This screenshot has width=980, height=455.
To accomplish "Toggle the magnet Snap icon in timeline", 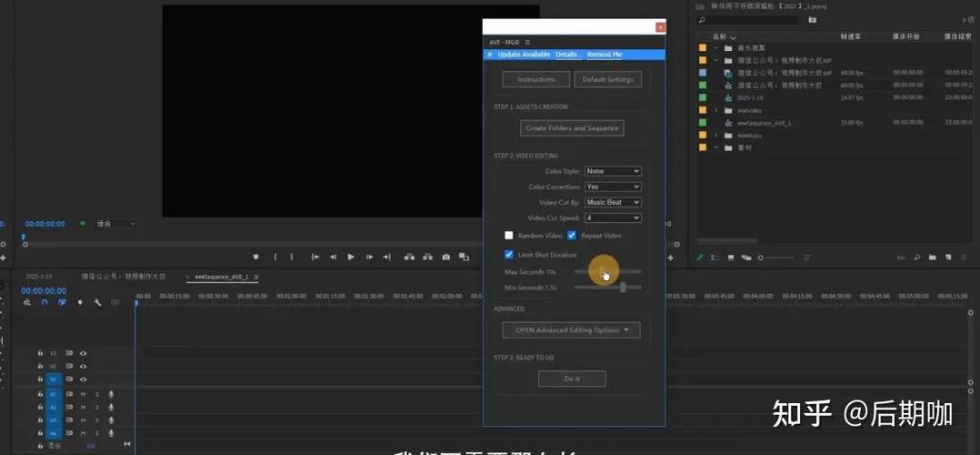I will [x=45, y=302].
